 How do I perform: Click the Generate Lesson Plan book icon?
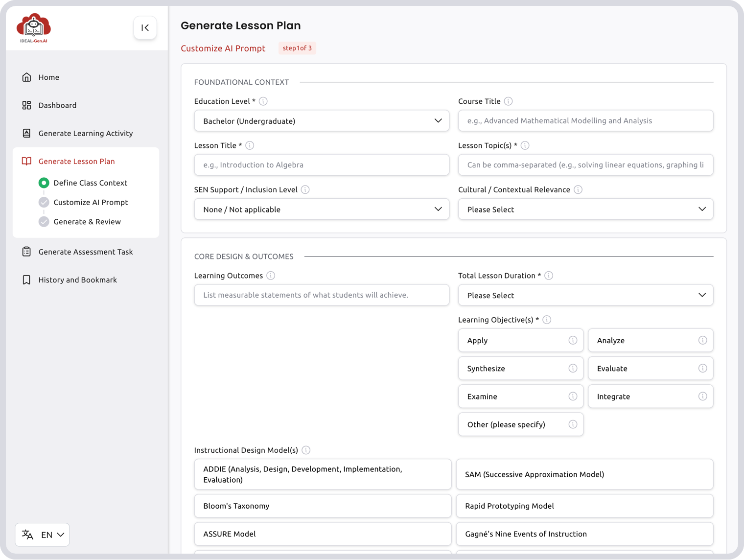click(26, 161)
